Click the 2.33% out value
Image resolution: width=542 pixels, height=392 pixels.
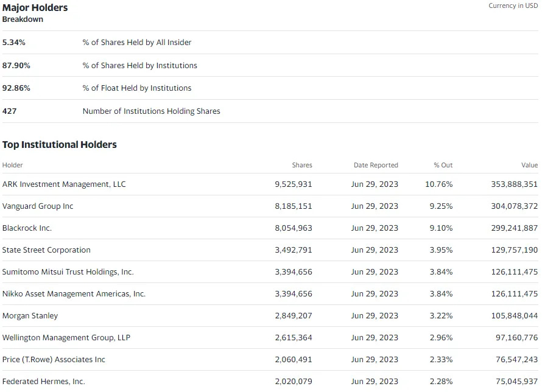[441, 360]
